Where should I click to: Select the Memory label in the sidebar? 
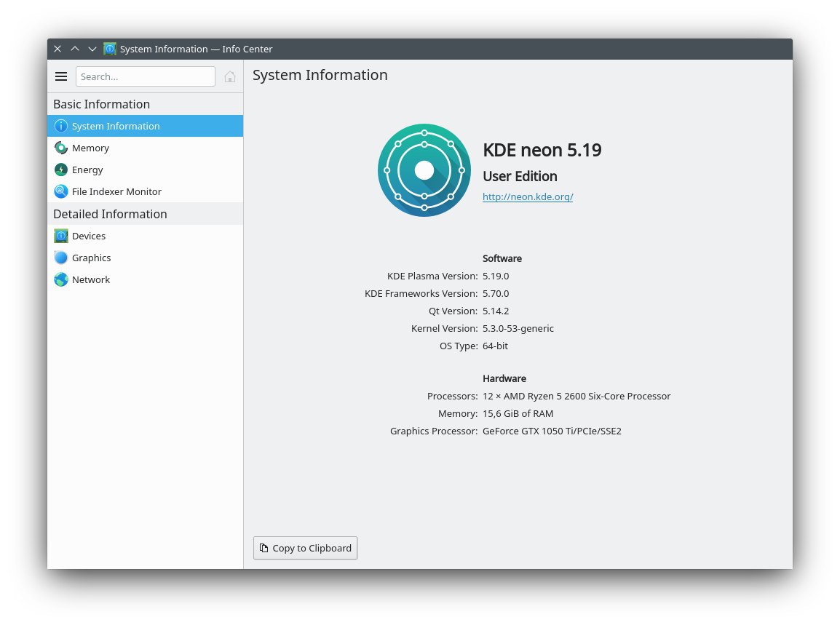(90, 148)
